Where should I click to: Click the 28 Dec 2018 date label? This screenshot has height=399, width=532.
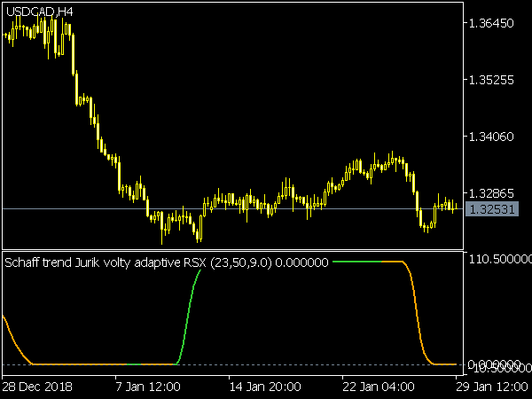pyautogui.click(x=37, y=387)
